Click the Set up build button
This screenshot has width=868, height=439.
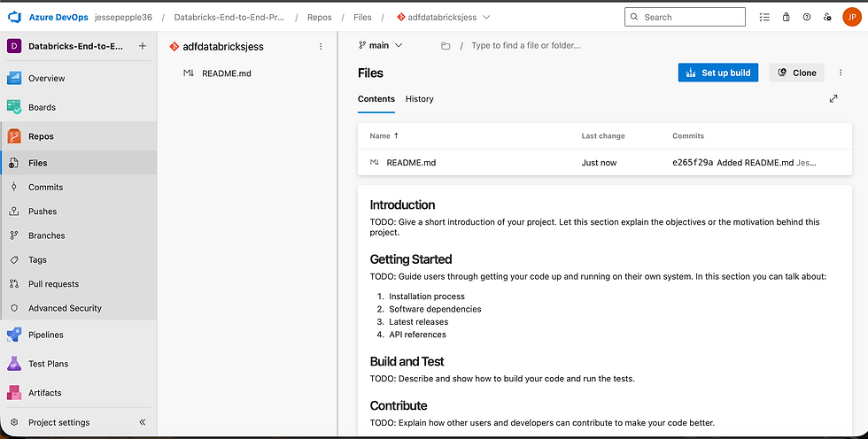(717, 73)
